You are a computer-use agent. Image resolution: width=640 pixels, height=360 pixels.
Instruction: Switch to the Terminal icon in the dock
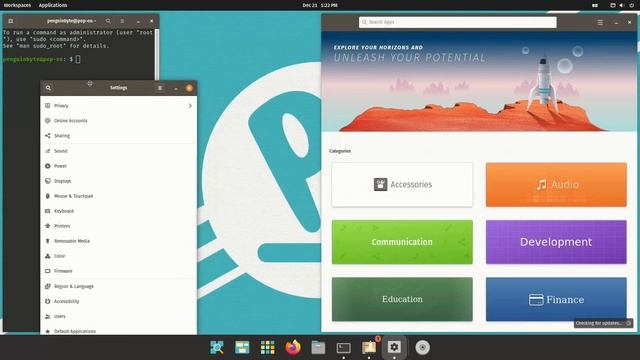point(344,347)
